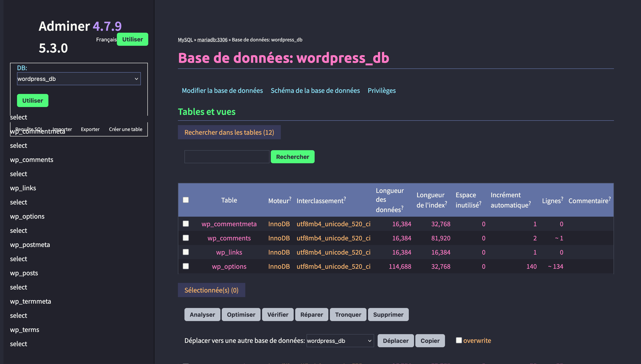Viewport: 641px width, 364px height.
Task: Open the Privilèges link
Action: [382, 90]
